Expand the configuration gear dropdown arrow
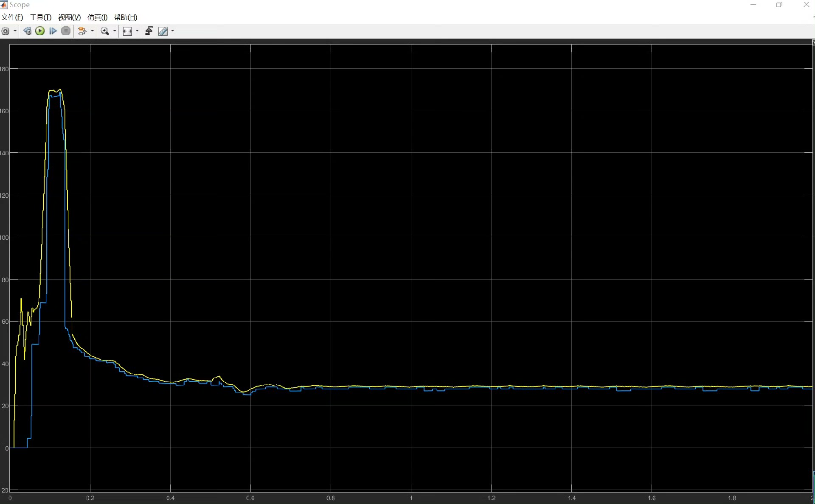This screenshot has height=504, width=815. 15,31
